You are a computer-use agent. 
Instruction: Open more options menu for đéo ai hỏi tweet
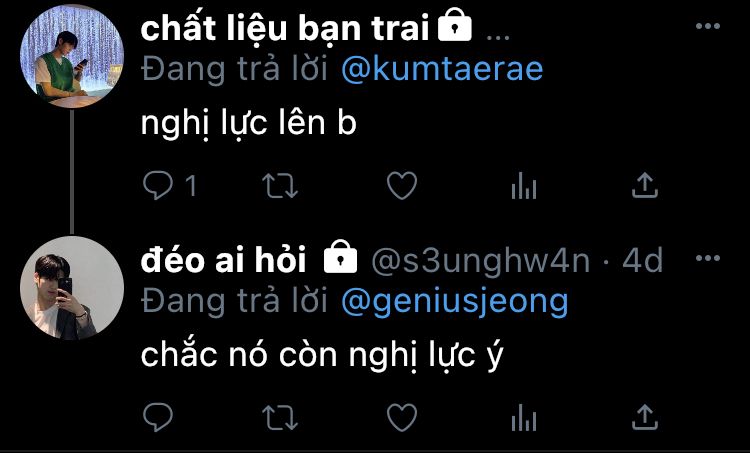pyautogui.click(x=708, y=258)
